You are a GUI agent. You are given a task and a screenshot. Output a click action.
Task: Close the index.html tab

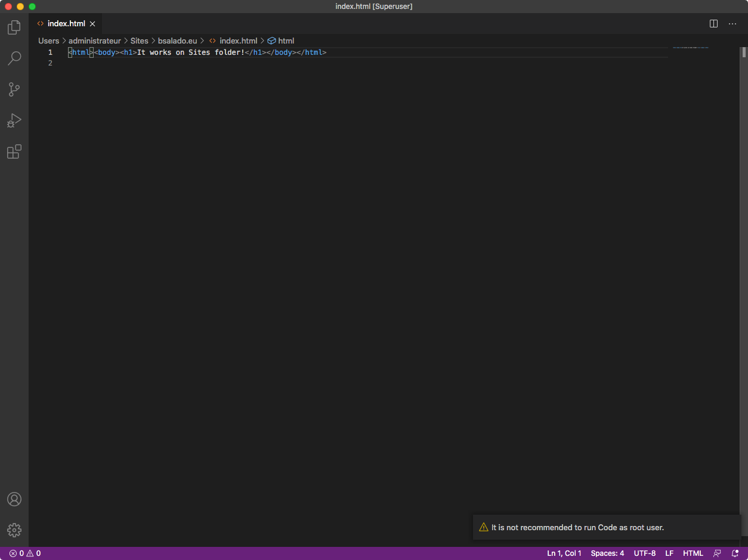(x=92, y=24)
